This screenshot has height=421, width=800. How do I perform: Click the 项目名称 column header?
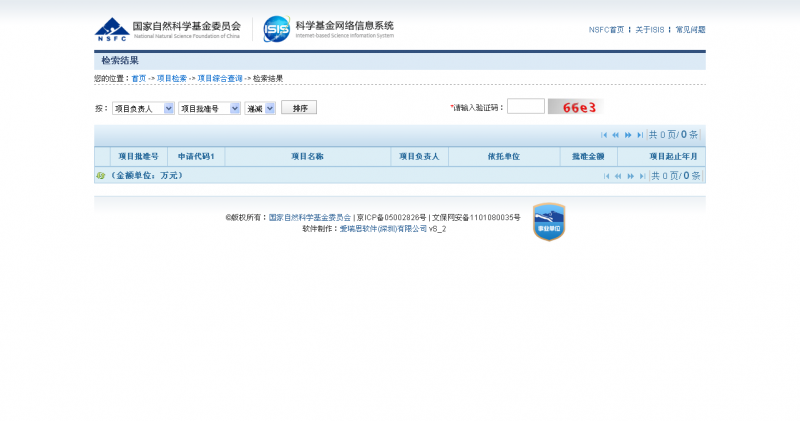308,157
